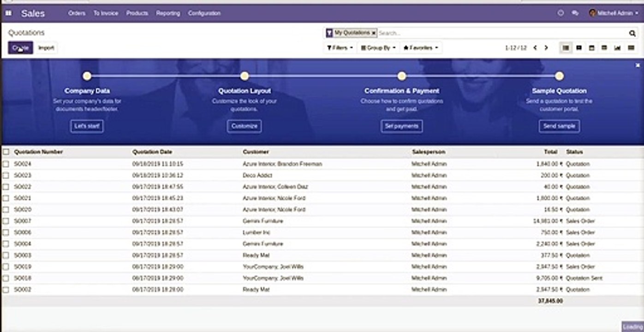Open quotation SO018 with Quotation Sent status
644x332 pixels.
pos(322,279)
